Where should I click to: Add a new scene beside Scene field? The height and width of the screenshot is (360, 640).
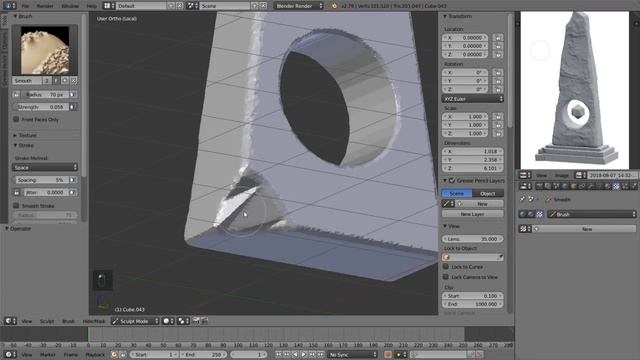pos(255,6)
